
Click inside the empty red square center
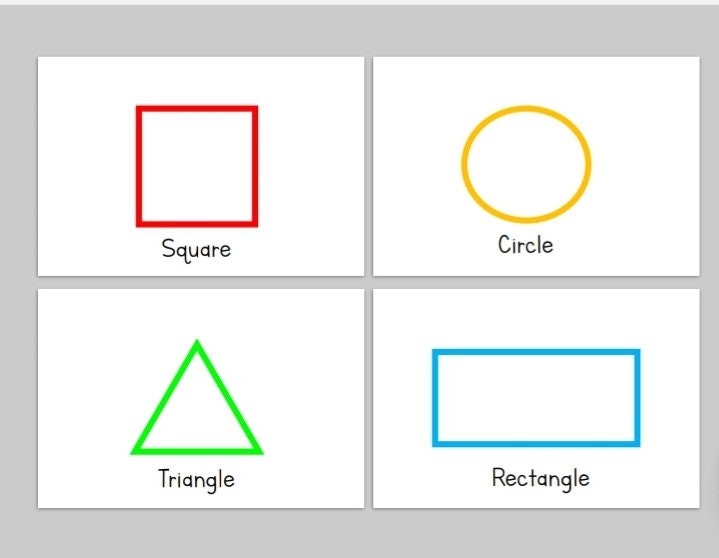pos(197,166)
